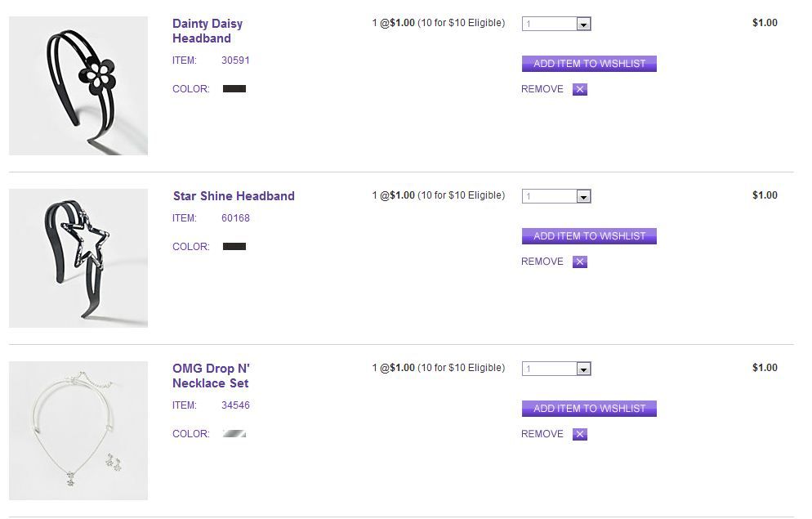Click the Dainty Daisy Headband product image

(x=78, y=86)
